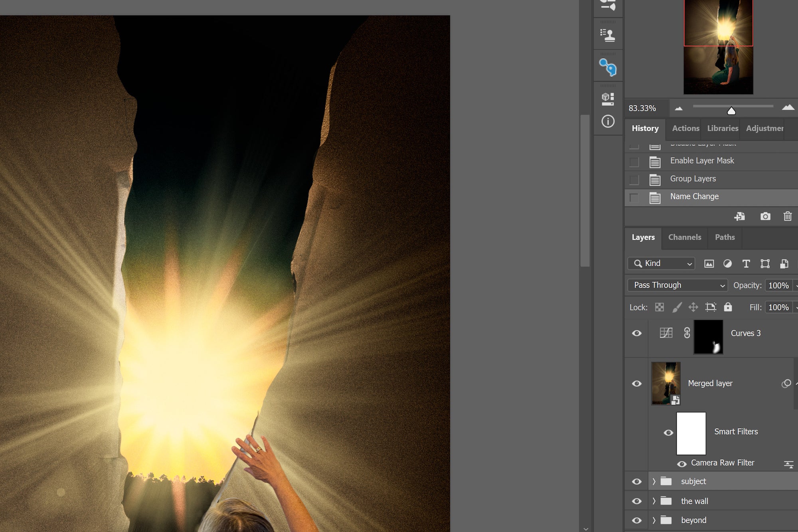Click the Camera Raw Filter label
Image resolution: width=798 pixels, height=532 pixels.
(723, 463)
